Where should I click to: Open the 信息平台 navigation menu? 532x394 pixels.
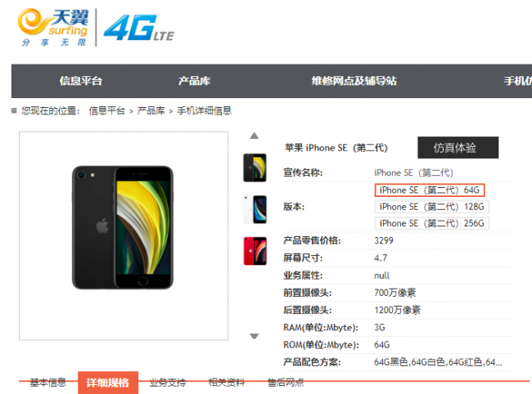[81, 81]
